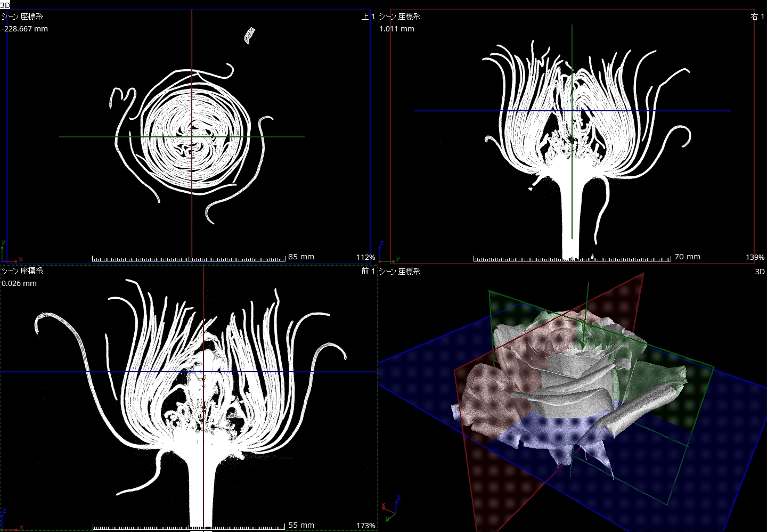Open coordinate system dropdown in right view
Screen dimensions: 767x532
tap(399, 17)
